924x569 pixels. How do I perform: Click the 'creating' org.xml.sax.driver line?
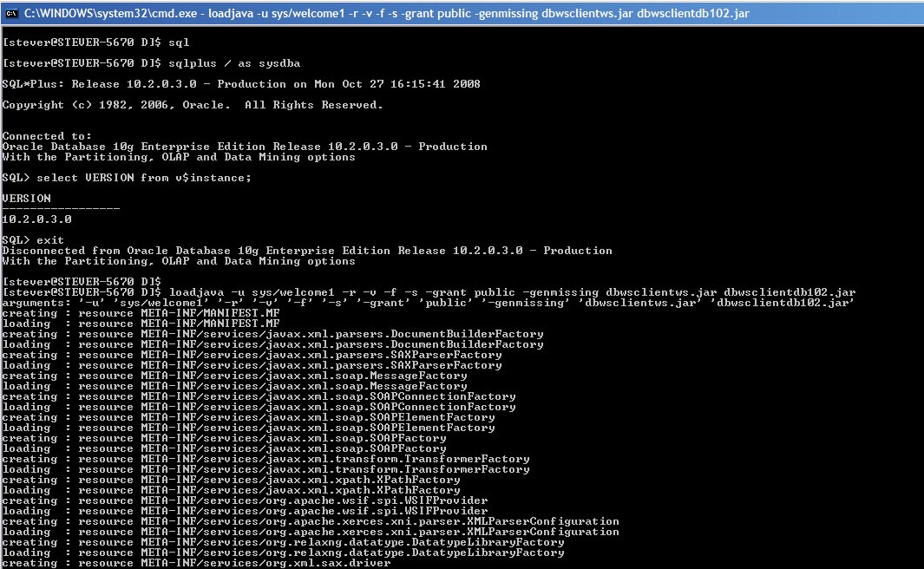pyautogui.click(x=196, y=564)
